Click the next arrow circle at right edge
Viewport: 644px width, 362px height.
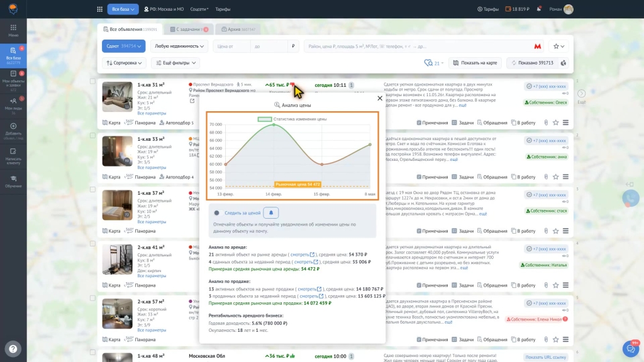click(581, 94)
